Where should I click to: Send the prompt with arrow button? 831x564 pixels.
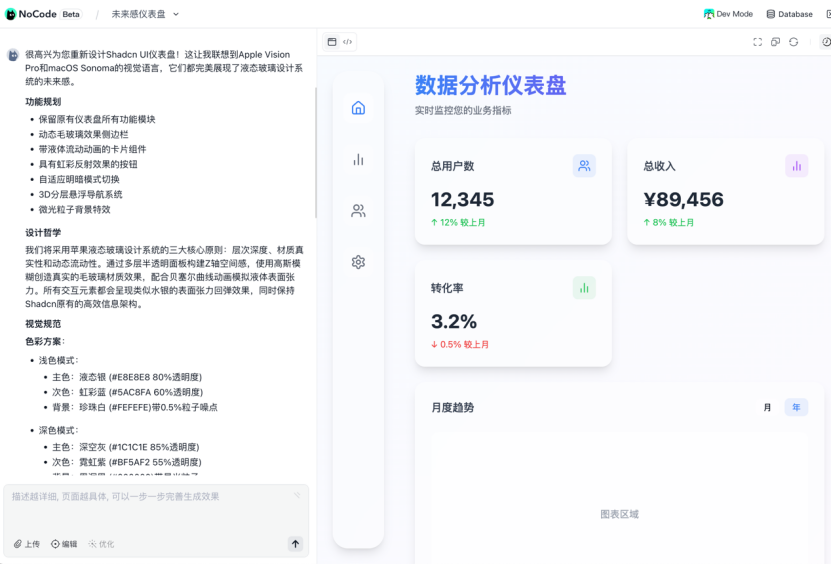tap(295, 544)
